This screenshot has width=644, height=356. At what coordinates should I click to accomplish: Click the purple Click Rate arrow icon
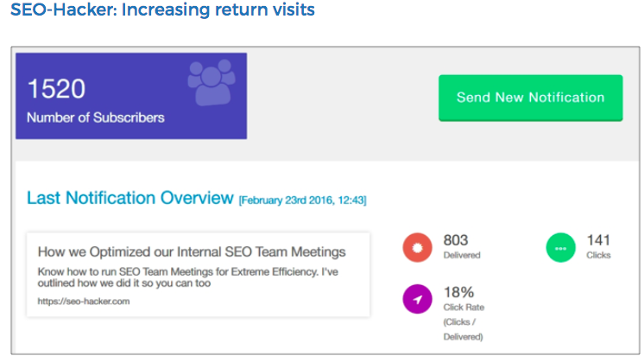coord(417,299)
